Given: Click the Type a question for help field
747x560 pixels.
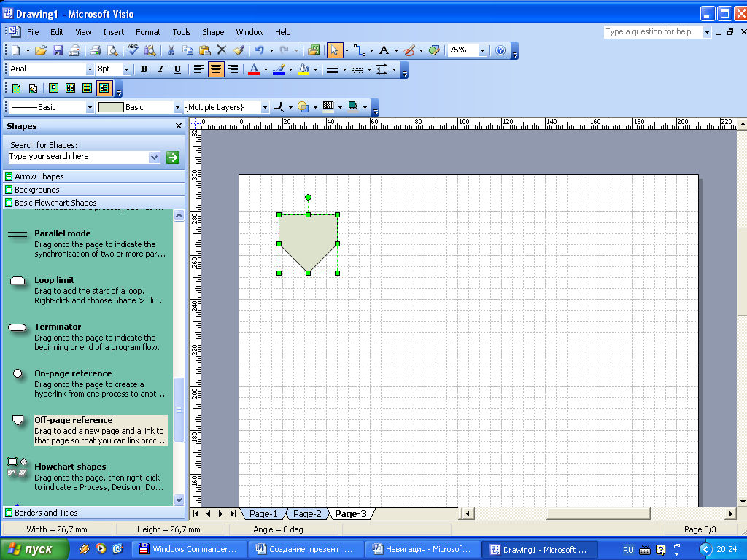Looking at the screenshot, I should [x=653, y=32].
